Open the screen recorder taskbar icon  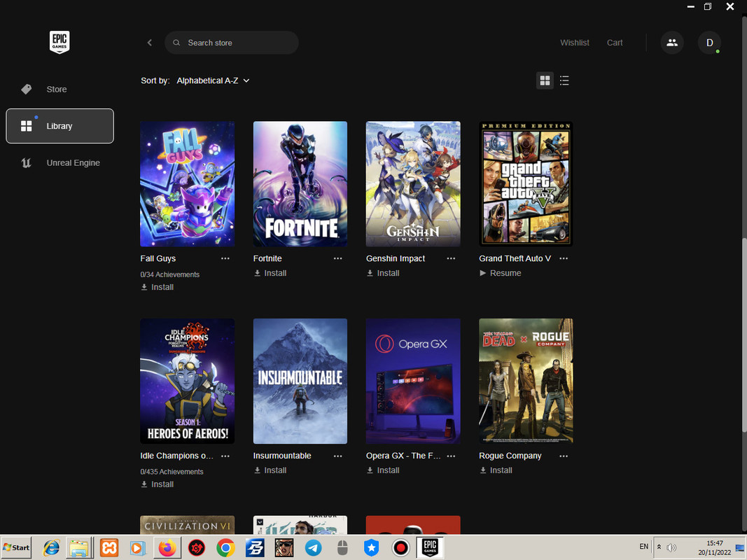pyautogui.click(x=400, y=548)
